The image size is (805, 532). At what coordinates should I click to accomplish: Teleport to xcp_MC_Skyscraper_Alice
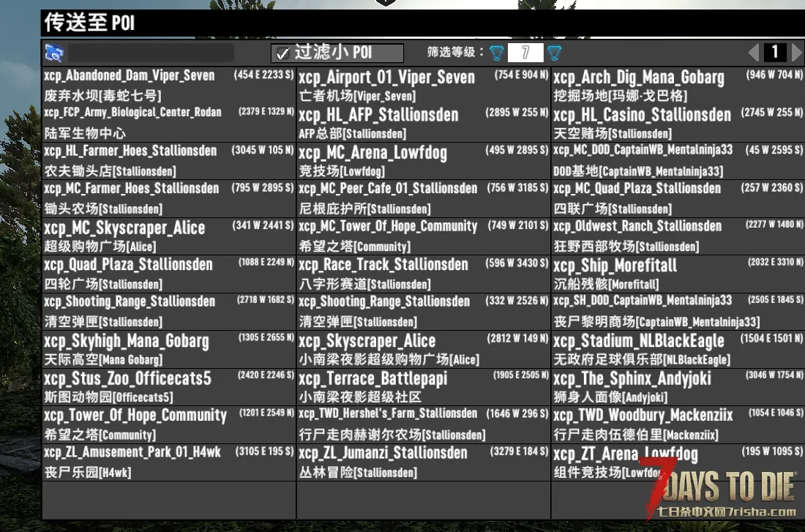point(169,237)
